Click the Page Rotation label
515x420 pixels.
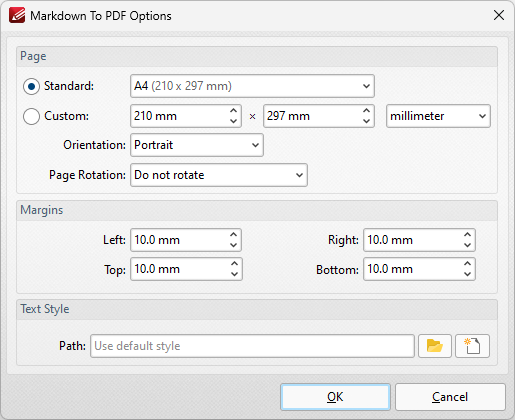(87, 175)
